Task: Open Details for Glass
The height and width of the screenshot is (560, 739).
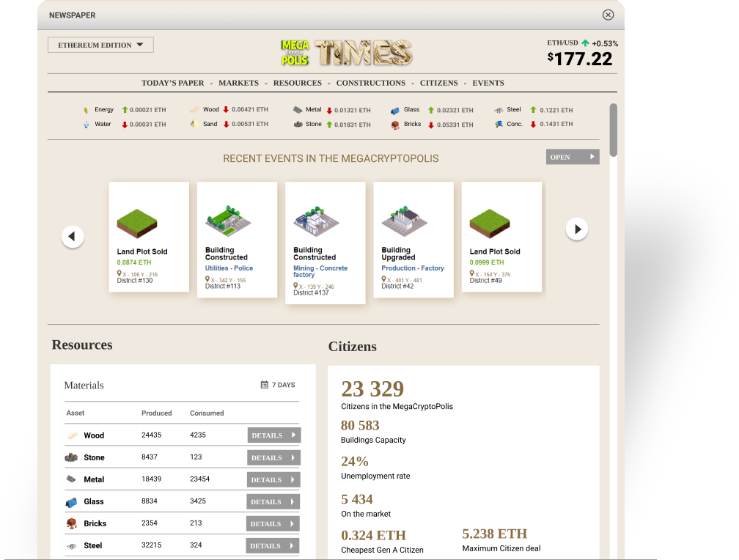Action: tap(273, 501)
